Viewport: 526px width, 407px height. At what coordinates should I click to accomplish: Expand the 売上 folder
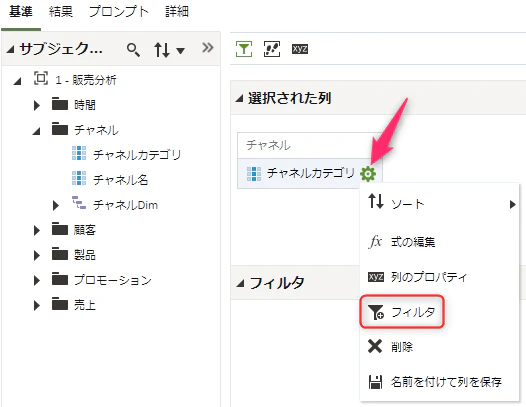(x=37, y=306)
